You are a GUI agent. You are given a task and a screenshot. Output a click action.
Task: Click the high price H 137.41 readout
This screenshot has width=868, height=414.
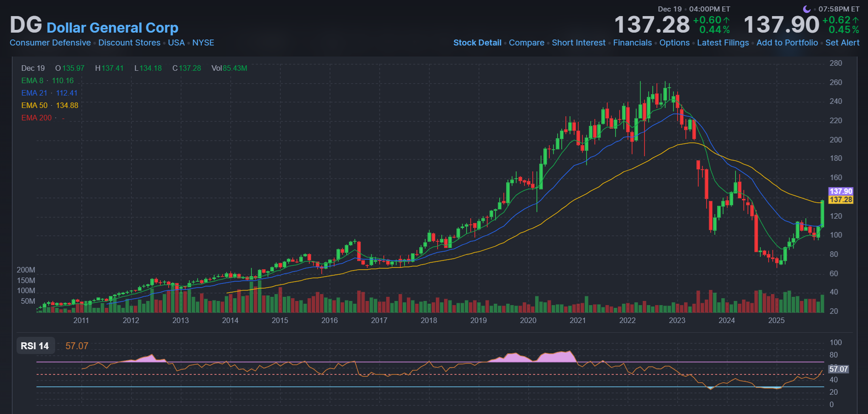click(x=109, y=68)
